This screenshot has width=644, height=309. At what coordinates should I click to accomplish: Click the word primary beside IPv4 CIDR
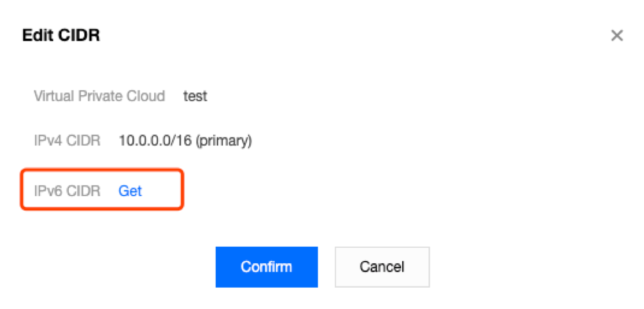click(223, 142)
